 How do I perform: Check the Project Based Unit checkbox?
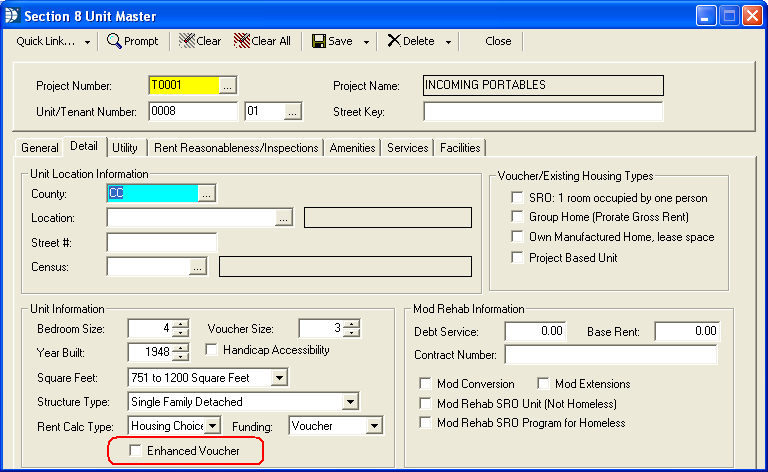click(517, 257)
